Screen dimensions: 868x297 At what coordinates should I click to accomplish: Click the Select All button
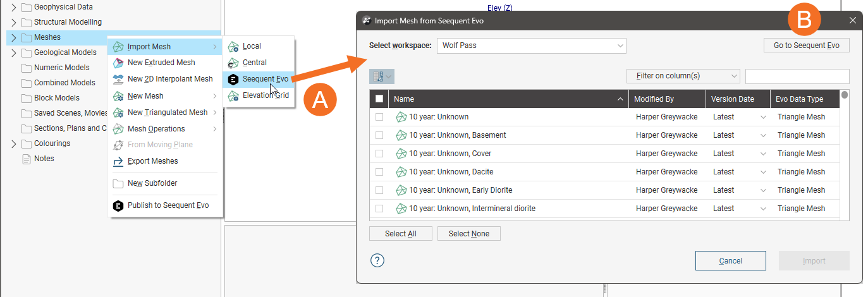point(401,234)
